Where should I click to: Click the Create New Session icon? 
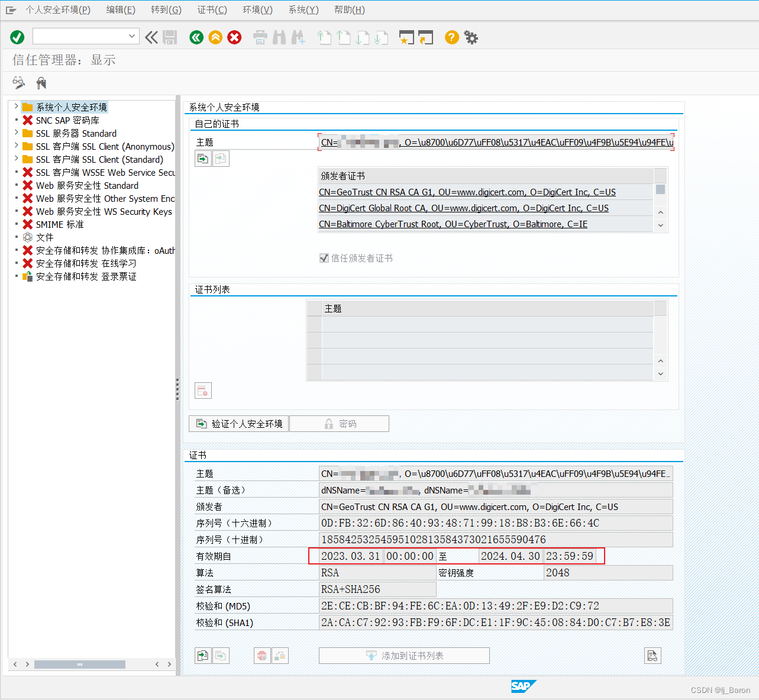click(x=407, y=37)
